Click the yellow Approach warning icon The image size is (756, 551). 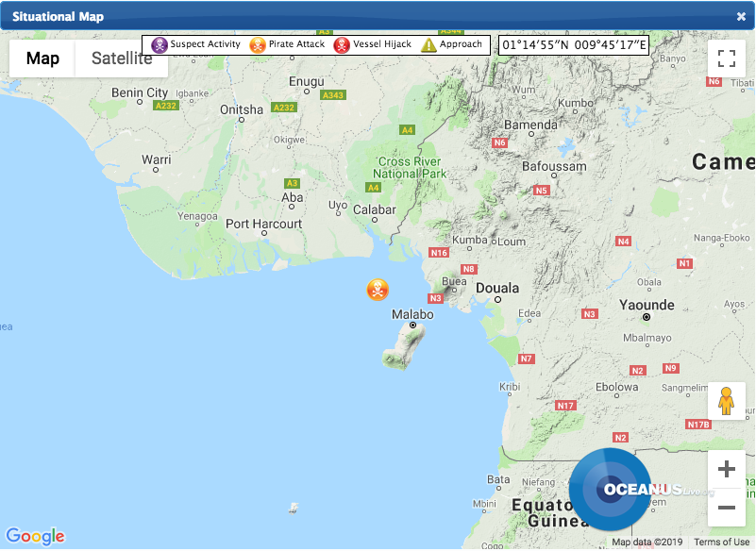[428, 45]
